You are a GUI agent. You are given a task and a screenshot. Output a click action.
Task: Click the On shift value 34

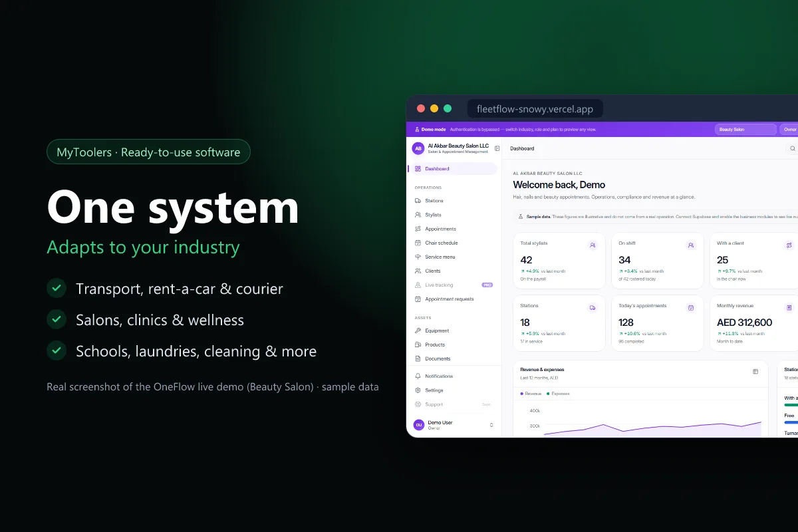(x=624, y=260)
